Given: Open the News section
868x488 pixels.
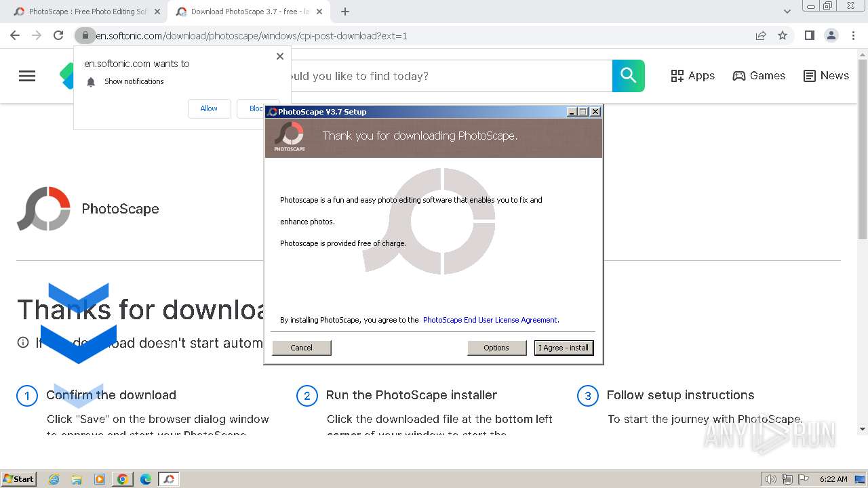Looking at the screenshot, I should [x=826, y=76].
